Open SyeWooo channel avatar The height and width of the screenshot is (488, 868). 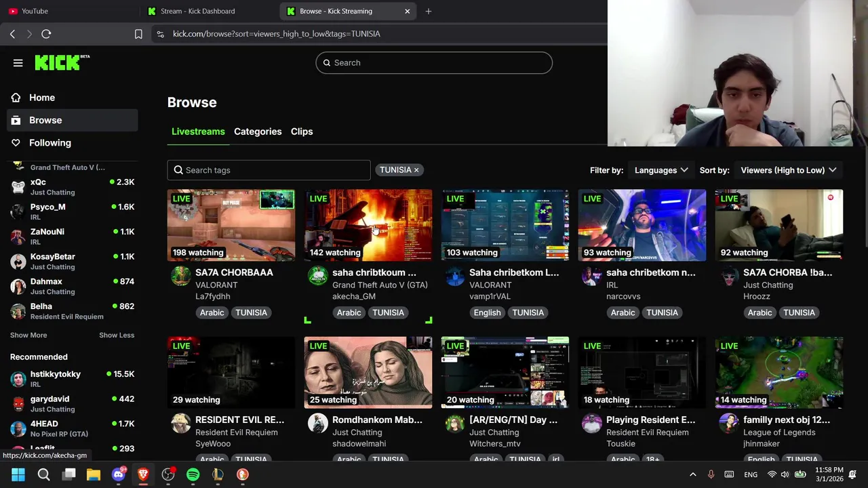pos(180,424)
